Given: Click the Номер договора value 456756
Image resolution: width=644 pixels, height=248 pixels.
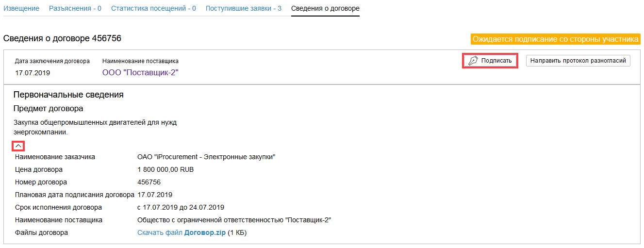Looking at the screenshot, I should pos(149,182).
